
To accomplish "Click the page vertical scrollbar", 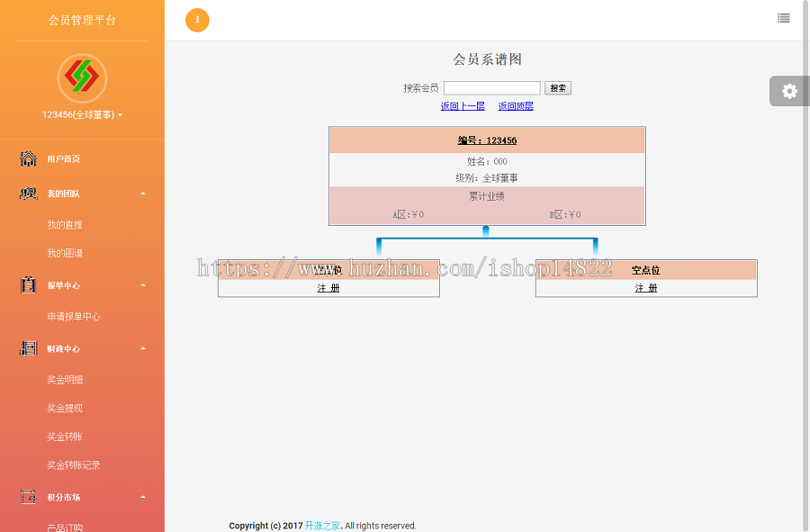I will point(806,266).
